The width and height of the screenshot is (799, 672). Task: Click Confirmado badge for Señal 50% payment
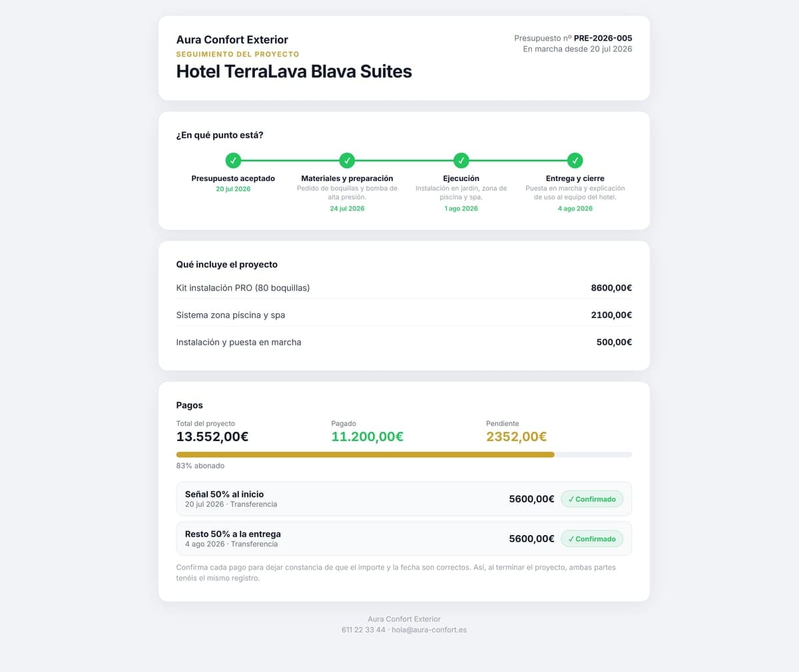click(592, 499)
